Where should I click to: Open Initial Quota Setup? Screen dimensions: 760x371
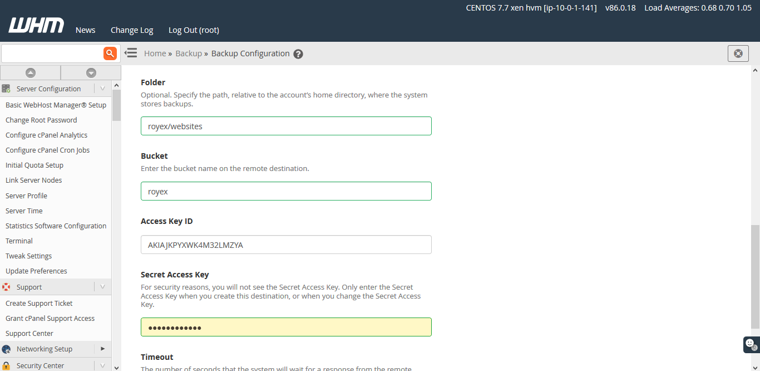(x=34, y=165)
